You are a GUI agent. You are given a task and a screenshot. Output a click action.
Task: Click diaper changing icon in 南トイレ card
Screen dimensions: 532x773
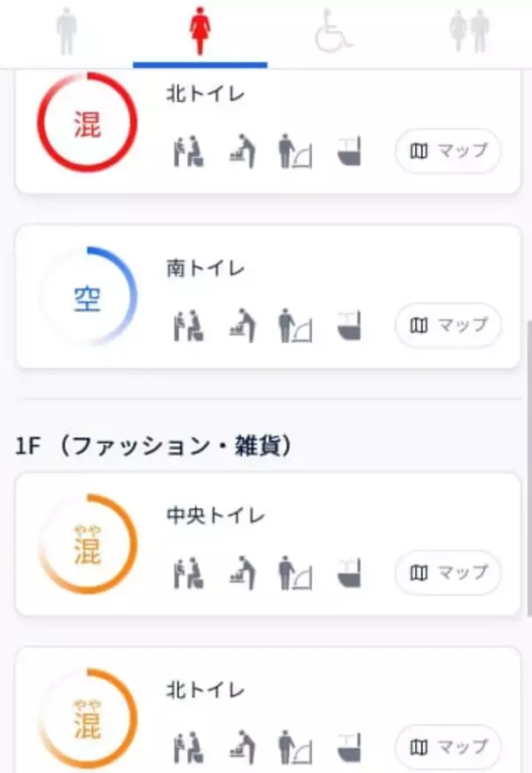(240, 325)
